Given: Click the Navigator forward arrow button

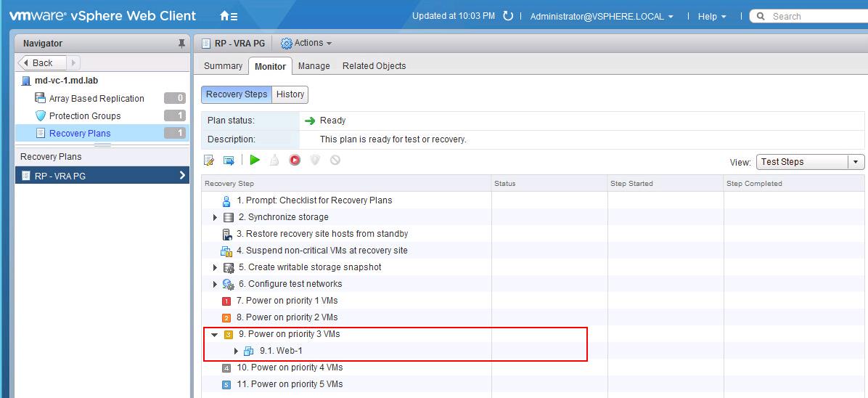Looking at the screenshot, I should [73, 62].
